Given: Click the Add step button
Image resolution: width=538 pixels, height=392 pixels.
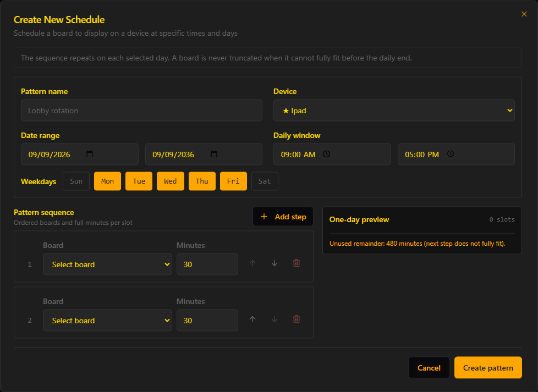Looking at the screenshot, I should 283,217.
